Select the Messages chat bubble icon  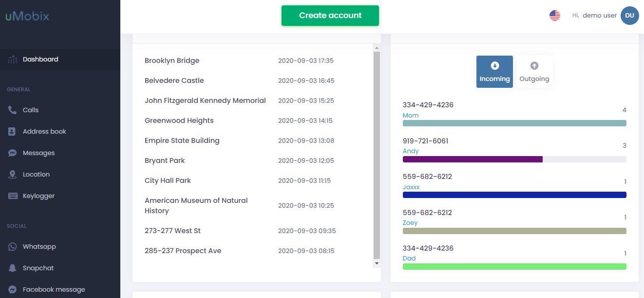tap(13, 153)
